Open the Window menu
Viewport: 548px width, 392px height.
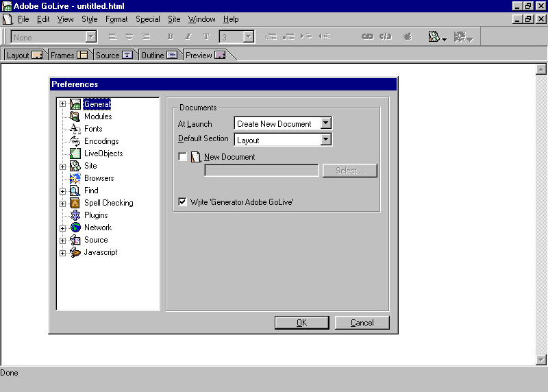coord(201,19)
